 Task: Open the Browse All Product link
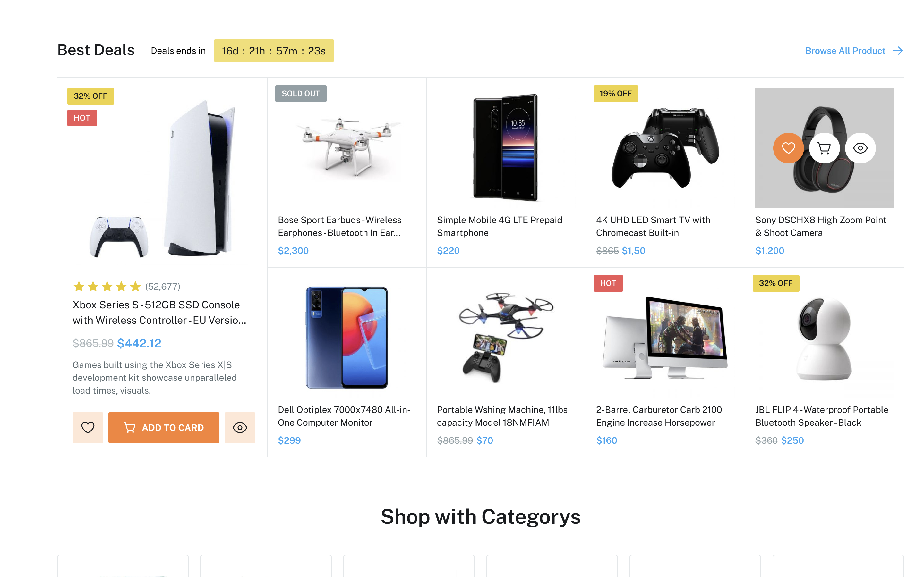(x=845, y=51)
